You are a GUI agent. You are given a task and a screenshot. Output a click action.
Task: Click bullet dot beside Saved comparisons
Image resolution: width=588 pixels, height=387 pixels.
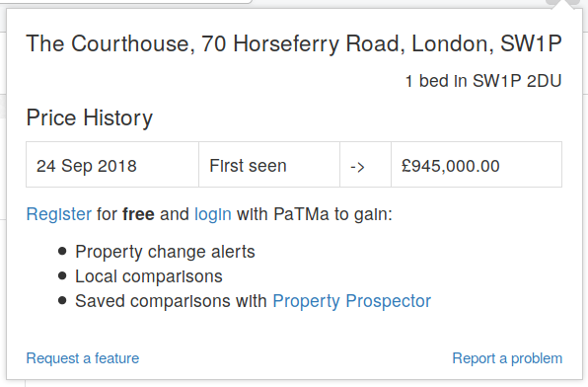click(x=62, y=301)
